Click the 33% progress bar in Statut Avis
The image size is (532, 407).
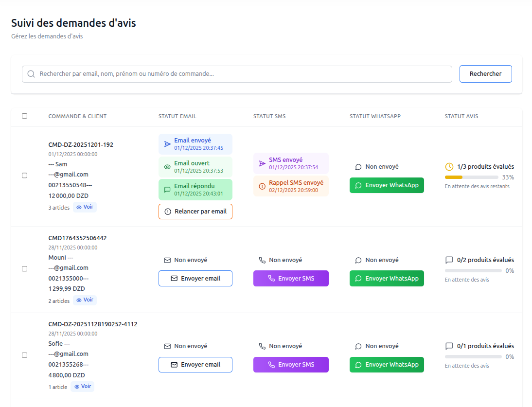click(473, 177)
